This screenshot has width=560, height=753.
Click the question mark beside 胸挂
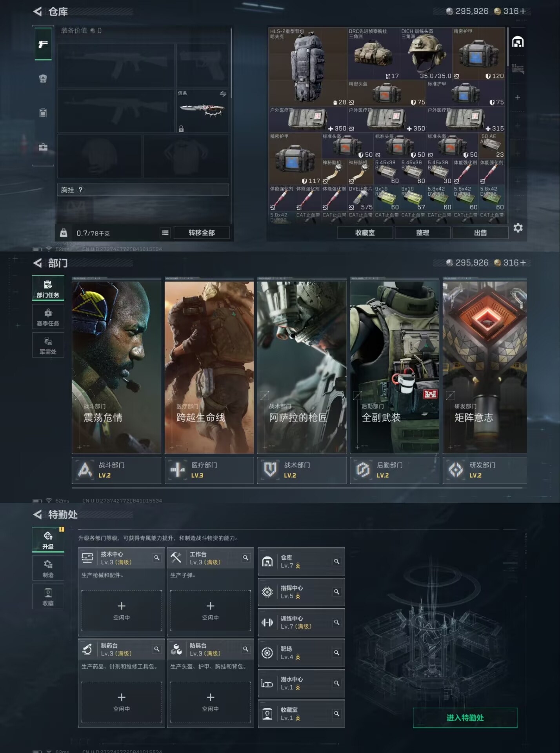click(80, 190)
